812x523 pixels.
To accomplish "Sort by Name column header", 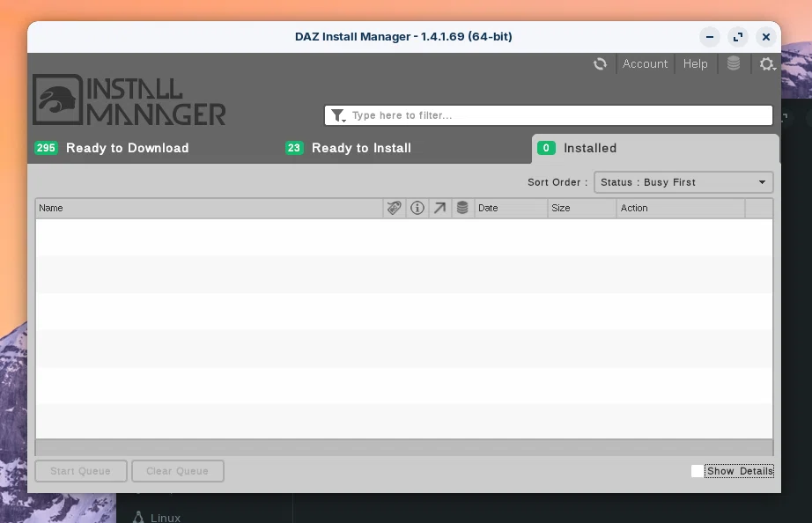I will pos(209,208).
